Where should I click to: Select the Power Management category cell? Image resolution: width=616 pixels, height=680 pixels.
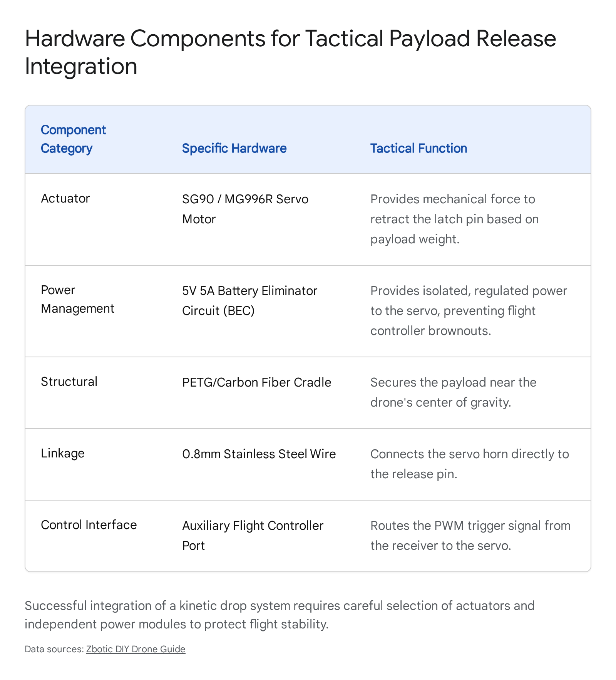(77, 299)
